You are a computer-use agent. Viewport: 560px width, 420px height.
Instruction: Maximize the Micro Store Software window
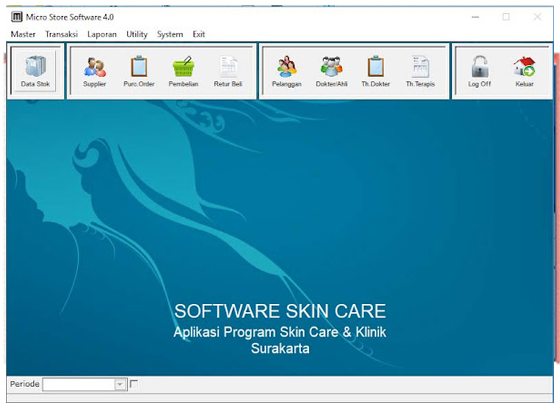pos(506,17)
